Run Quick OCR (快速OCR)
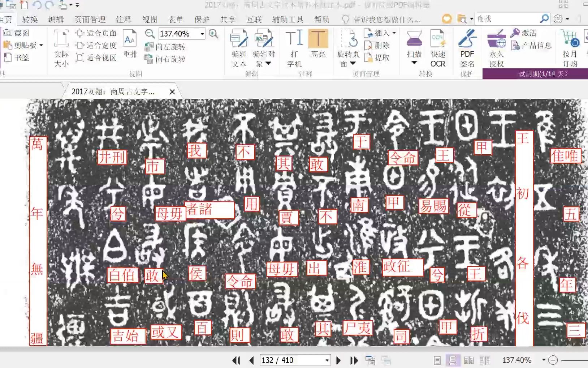 click(438, 49)
